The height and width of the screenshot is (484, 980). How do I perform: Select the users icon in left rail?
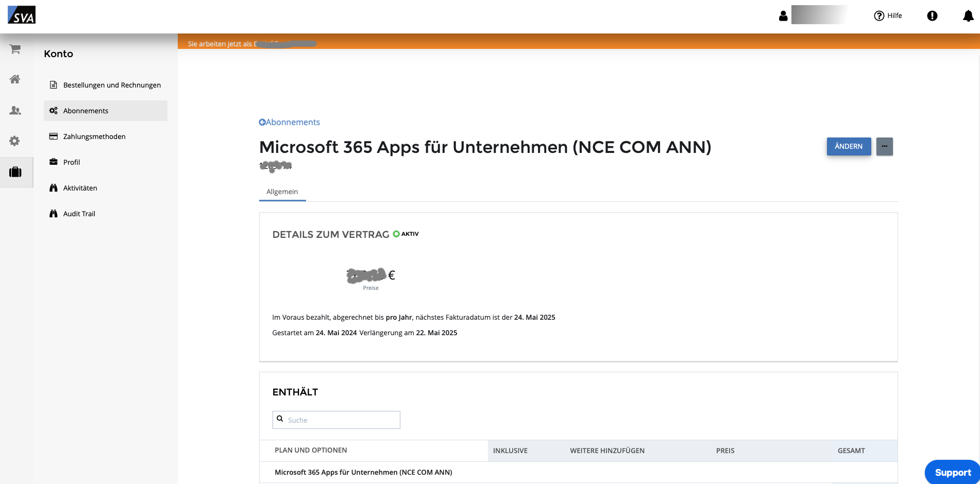[15, 110]
